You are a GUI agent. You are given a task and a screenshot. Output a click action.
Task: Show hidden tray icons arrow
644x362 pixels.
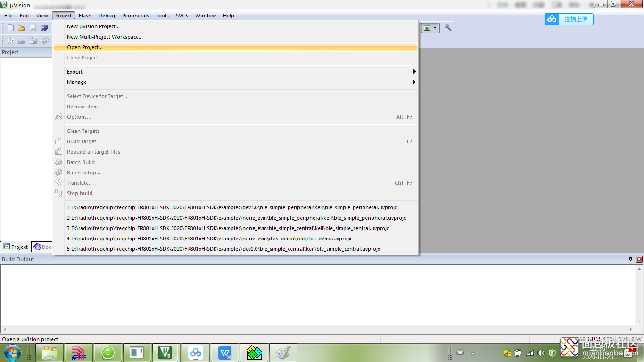[x=473, y=353]
